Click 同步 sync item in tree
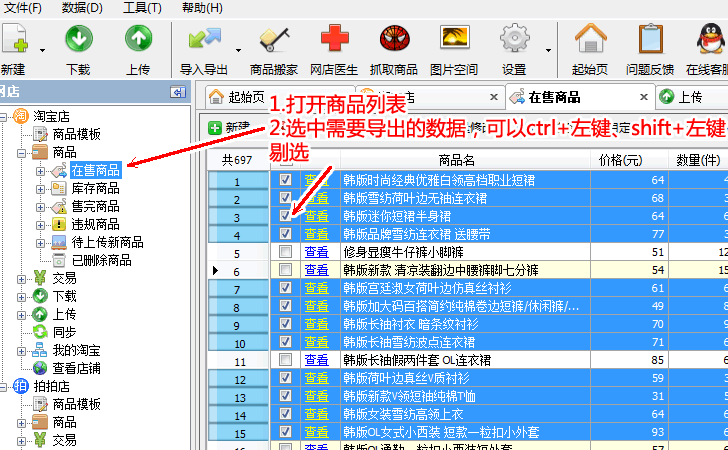Screen dimensions: 728x450 click(x=64, y=332)
